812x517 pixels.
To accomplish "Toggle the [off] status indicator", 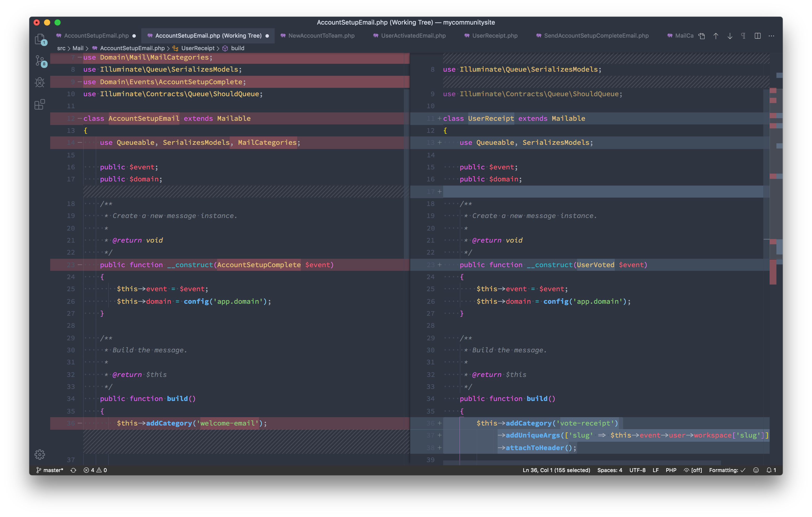I will pos(693,470).
